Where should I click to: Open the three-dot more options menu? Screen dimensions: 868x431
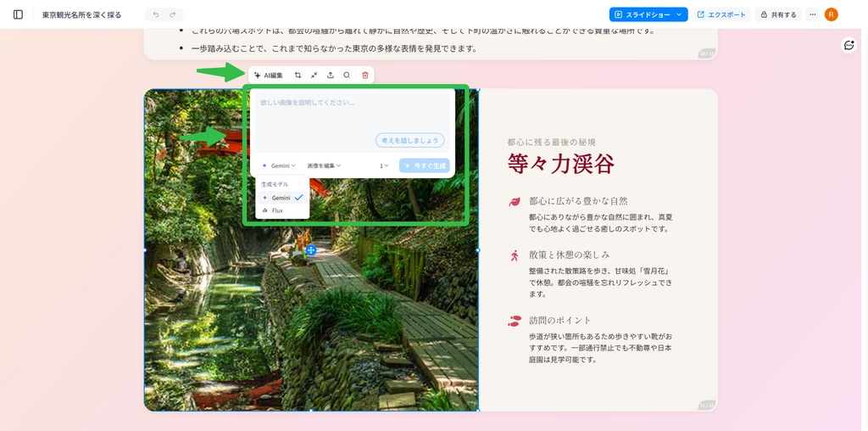point(813,14)
